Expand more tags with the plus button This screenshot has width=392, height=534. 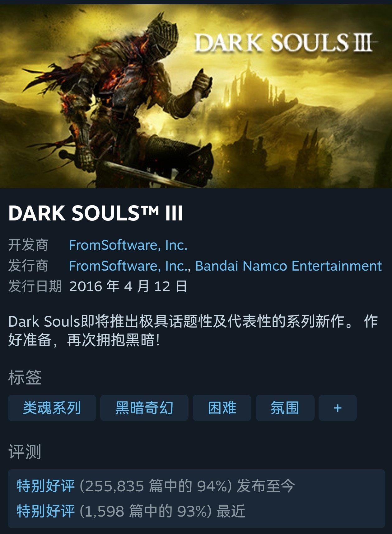338,408
